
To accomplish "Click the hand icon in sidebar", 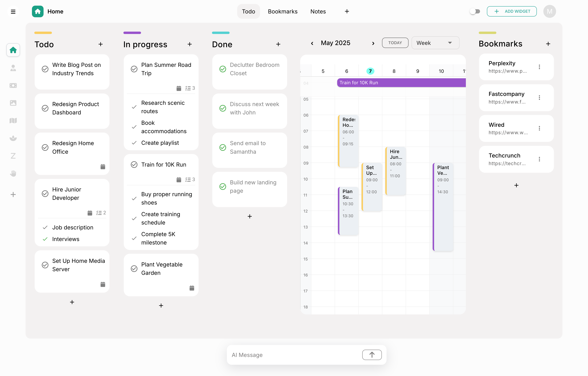I will 13,173.
